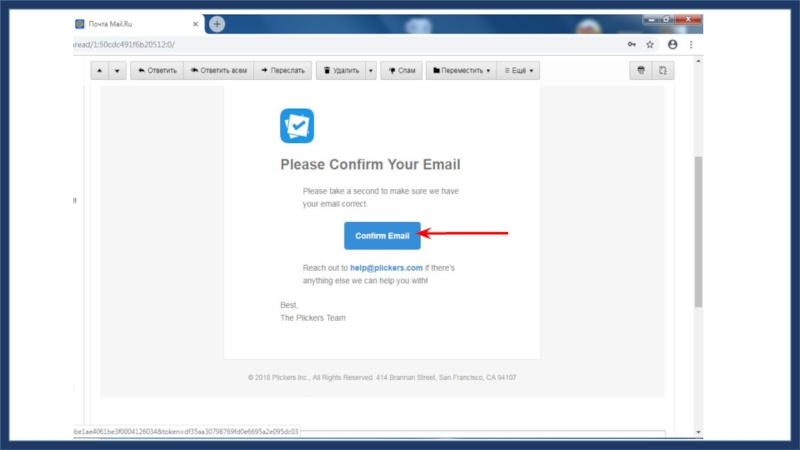
Task: Bookmark this page with star icon
Action: tap(650, 44)
